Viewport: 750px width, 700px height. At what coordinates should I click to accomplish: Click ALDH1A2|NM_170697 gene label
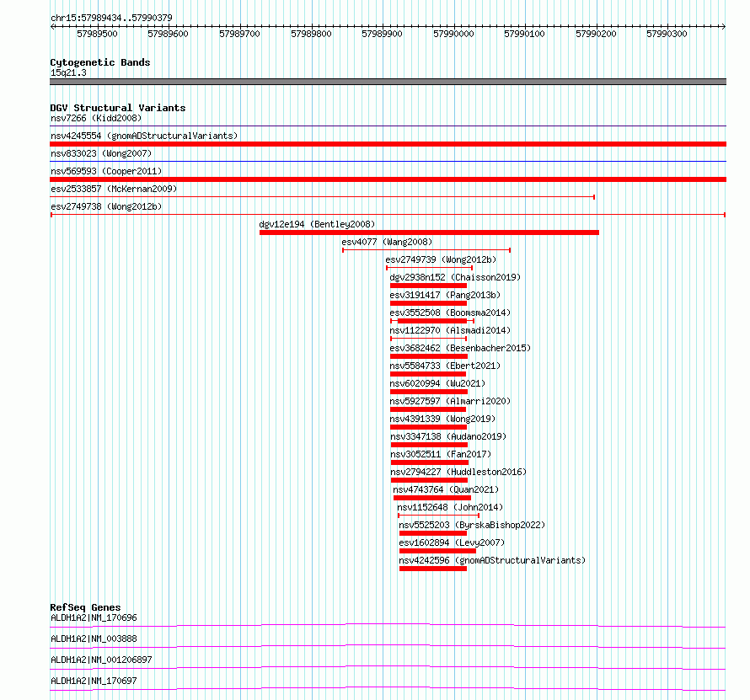coord(94,681)
